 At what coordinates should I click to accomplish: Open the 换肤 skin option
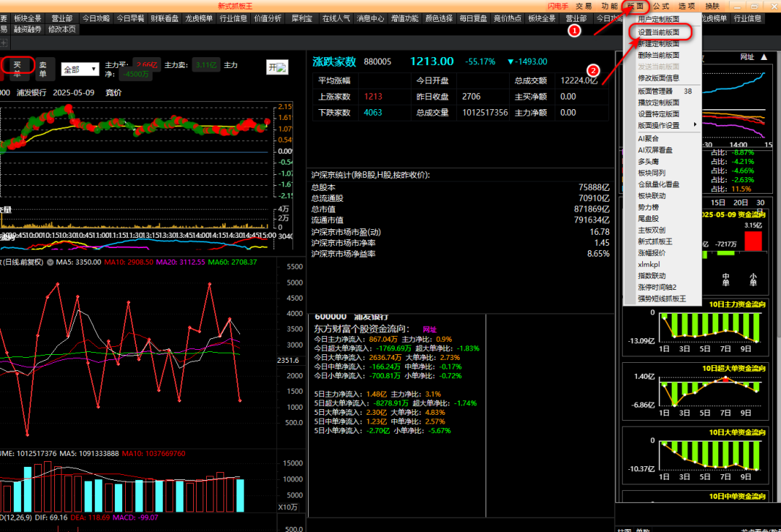click(x=712, y=6)
